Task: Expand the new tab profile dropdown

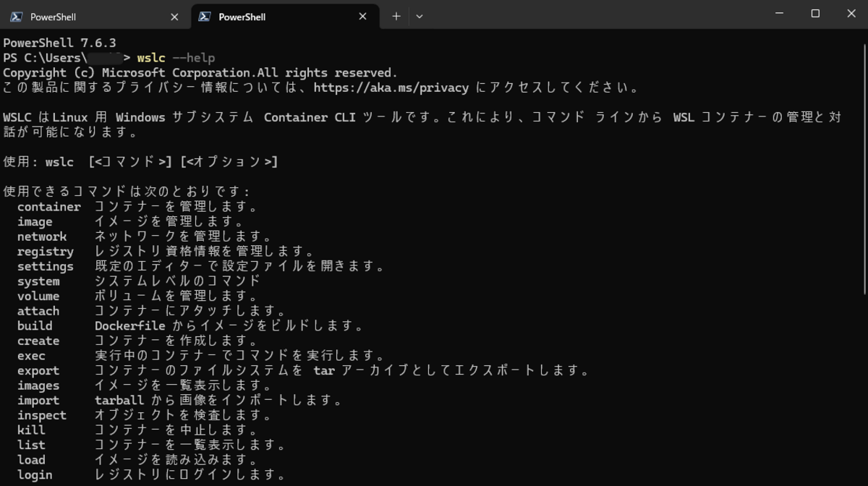Action: tap(420, 16)
